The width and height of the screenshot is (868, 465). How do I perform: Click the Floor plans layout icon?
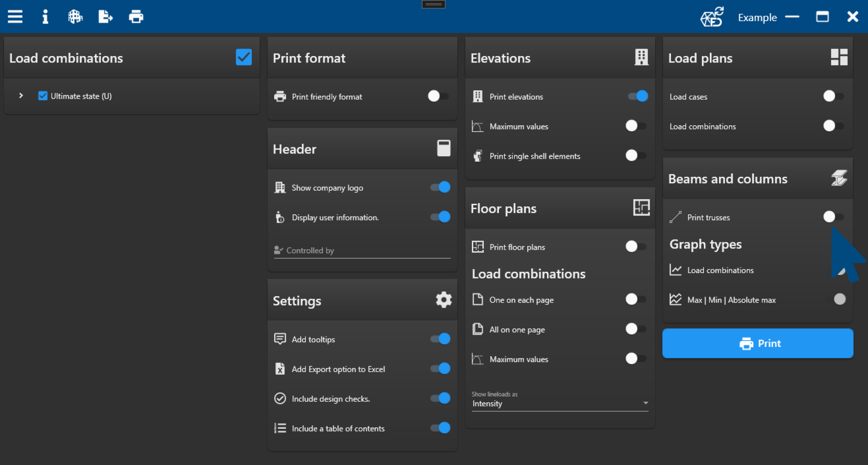click(x=641, y=208)
